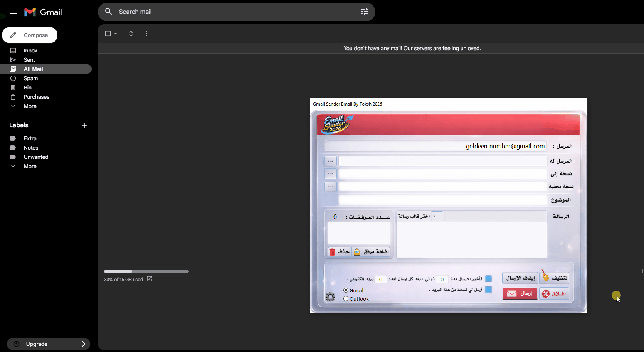Expand More under the Labels section
The image size is (644, 352).
30,166
